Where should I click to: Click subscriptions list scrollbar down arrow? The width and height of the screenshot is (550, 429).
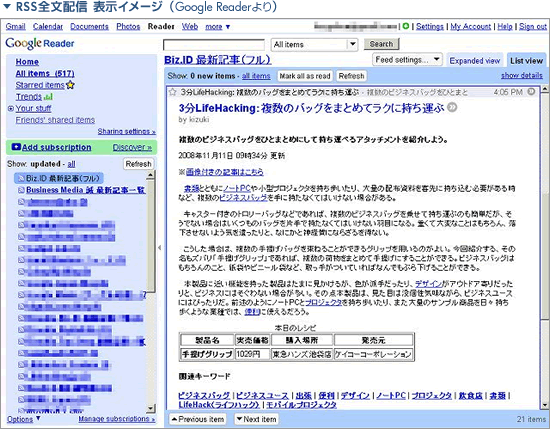(150, 408)
